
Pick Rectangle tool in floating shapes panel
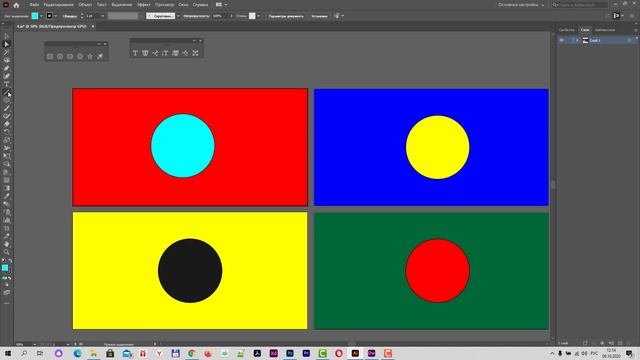[x=50, y=56]
